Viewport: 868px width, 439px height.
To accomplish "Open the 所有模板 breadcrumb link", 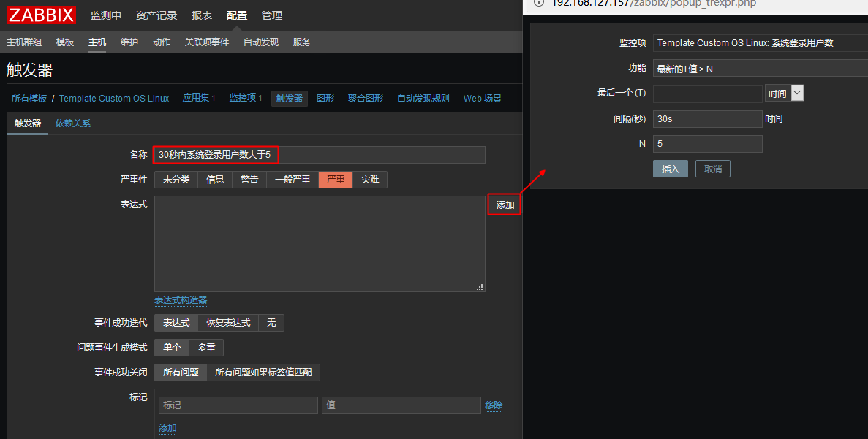I will [29, 99].
